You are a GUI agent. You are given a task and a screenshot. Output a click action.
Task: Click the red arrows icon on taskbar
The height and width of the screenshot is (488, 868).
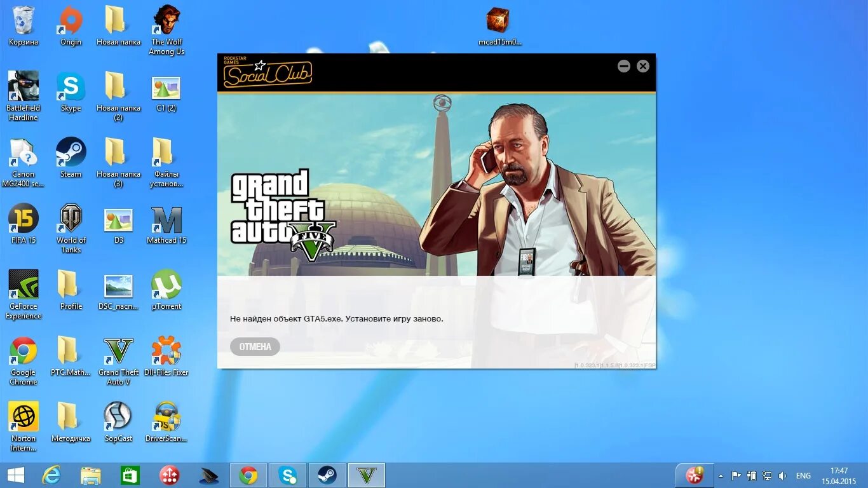pos(170,475)
